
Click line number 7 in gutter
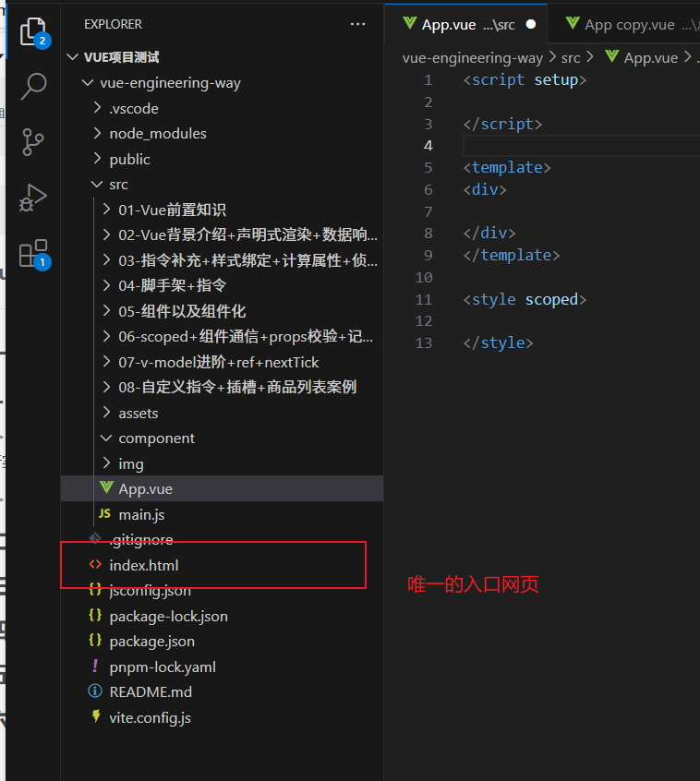428,211
